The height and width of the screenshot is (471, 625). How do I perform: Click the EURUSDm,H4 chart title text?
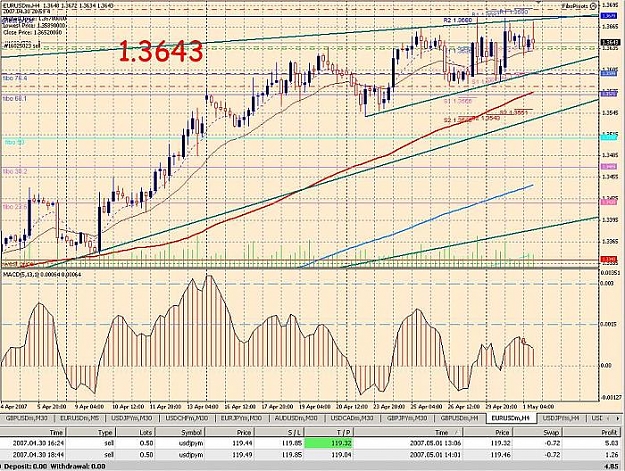(57, 6)
